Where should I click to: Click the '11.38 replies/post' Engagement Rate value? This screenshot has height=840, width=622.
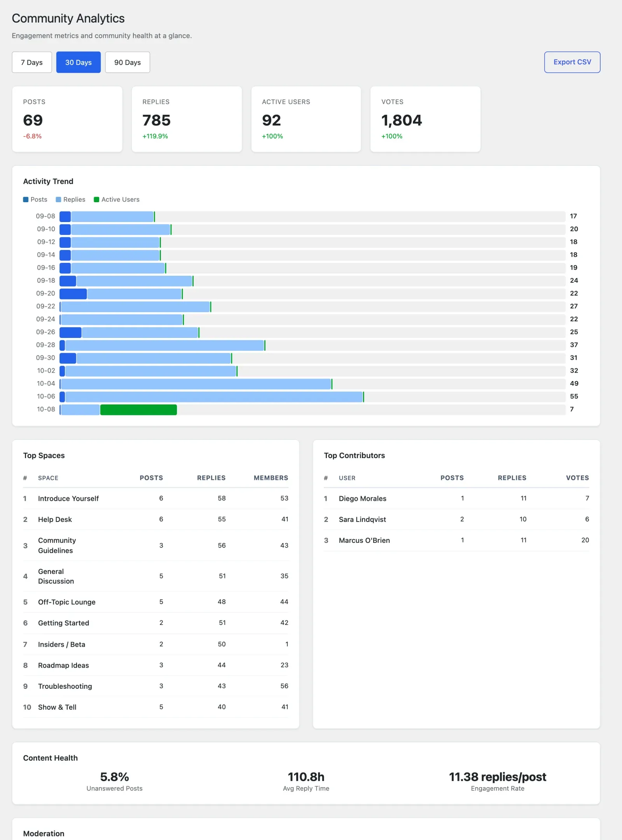(498, 777)
